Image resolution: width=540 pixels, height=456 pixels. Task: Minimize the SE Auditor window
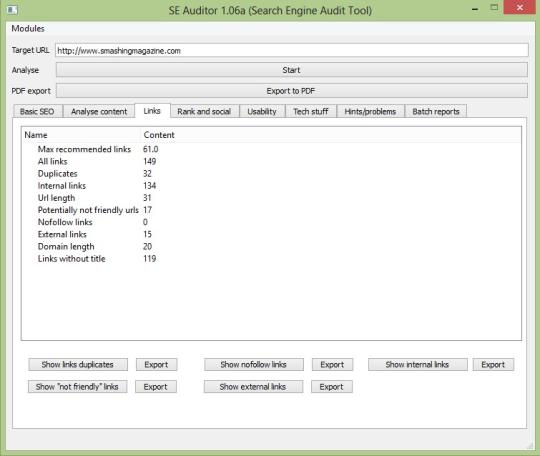click(475, 9)
